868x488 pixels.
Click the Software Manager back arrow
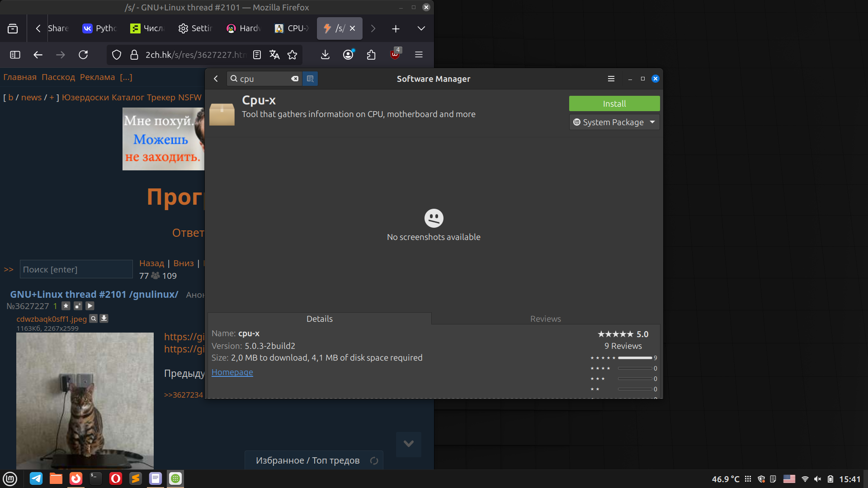[216, 79]
